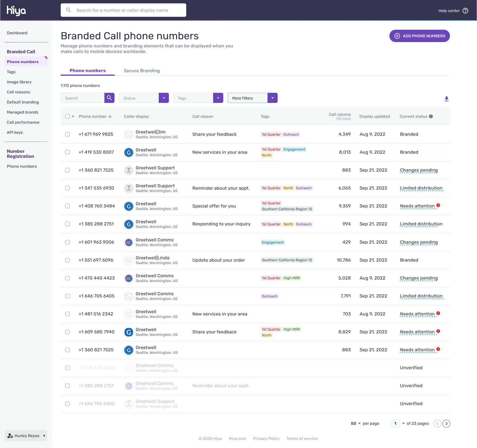Click the Help center question mark icon

[466, 11]
